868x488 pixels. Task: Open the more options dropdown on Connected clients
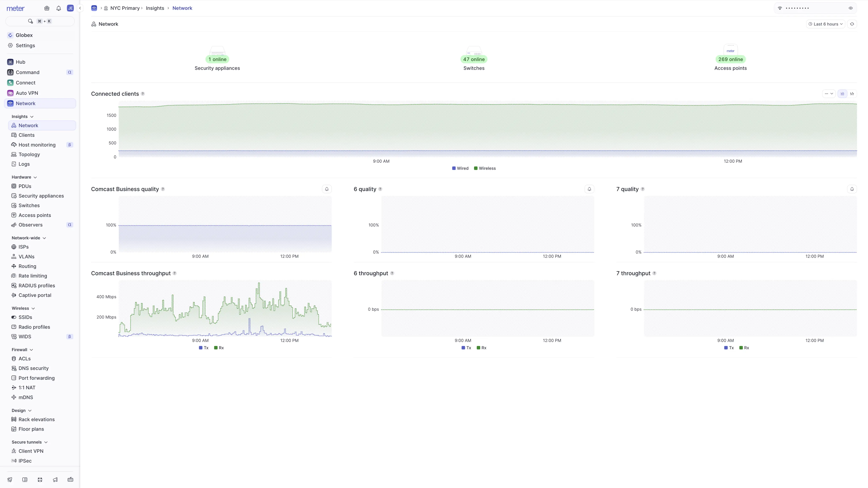click(x=829, y=94)
